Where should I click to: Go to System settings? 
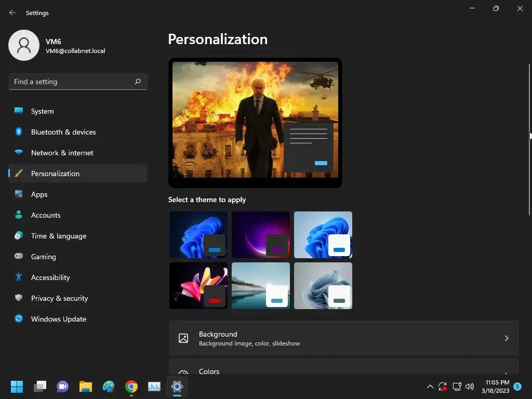click(x=78, y=111)
